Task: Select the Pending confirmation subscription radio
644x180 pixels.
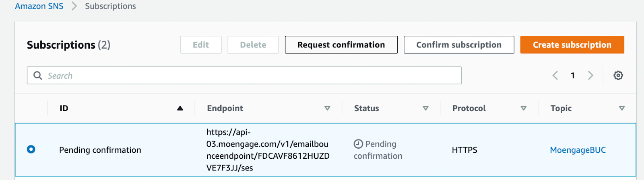Action: (x=31, y=149)
